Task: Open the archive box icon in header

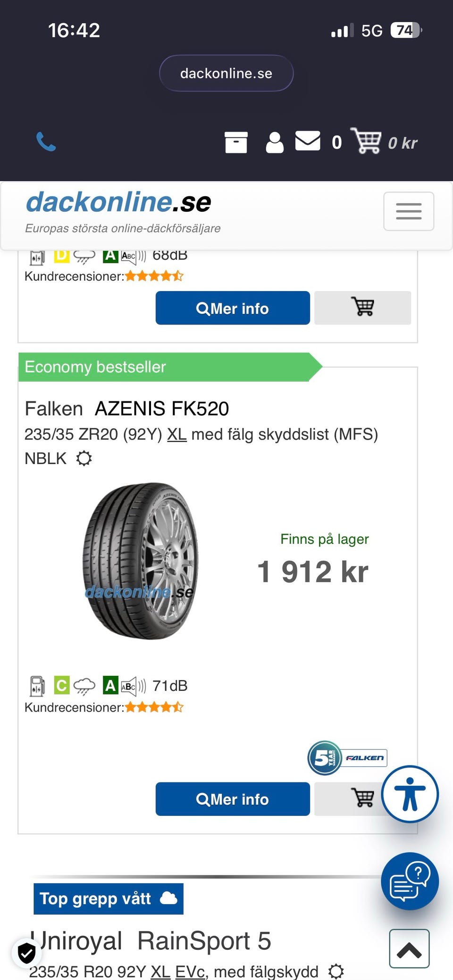Action: point(236,142)
